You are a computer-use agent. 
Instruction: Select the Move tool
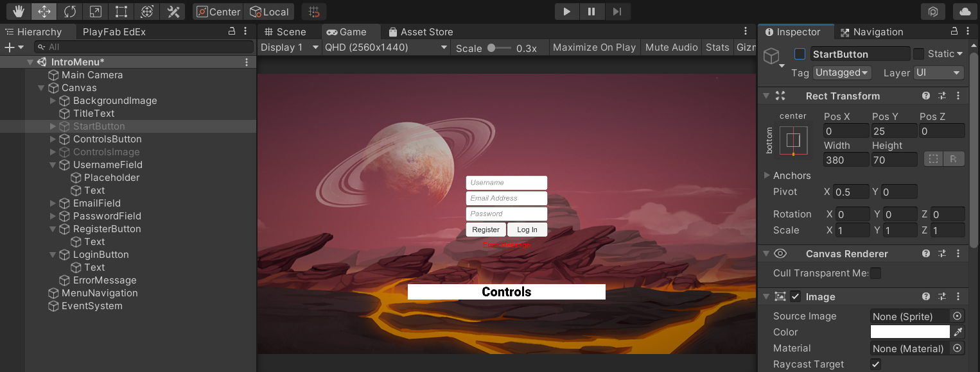44,12
